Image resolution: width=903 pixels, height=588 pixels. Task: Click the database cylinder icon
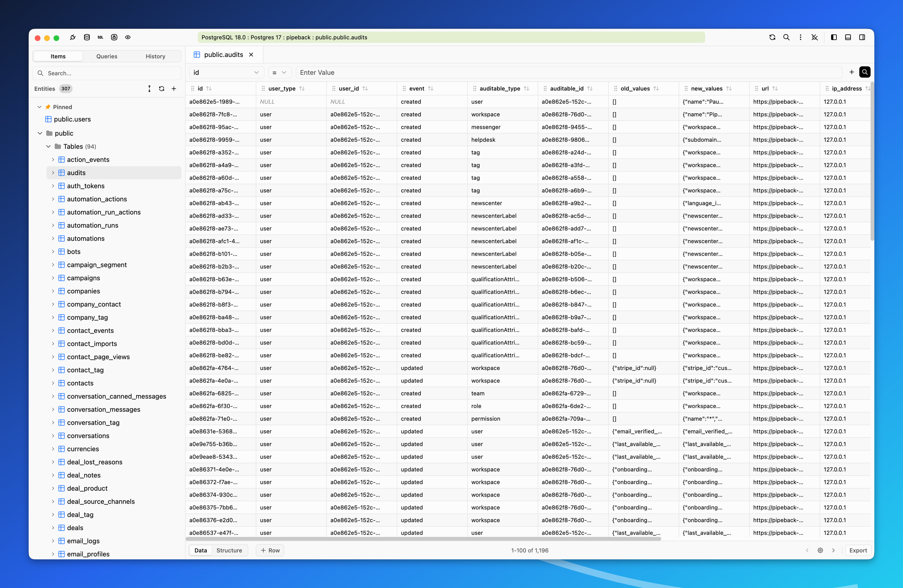[x=86, y=37]
